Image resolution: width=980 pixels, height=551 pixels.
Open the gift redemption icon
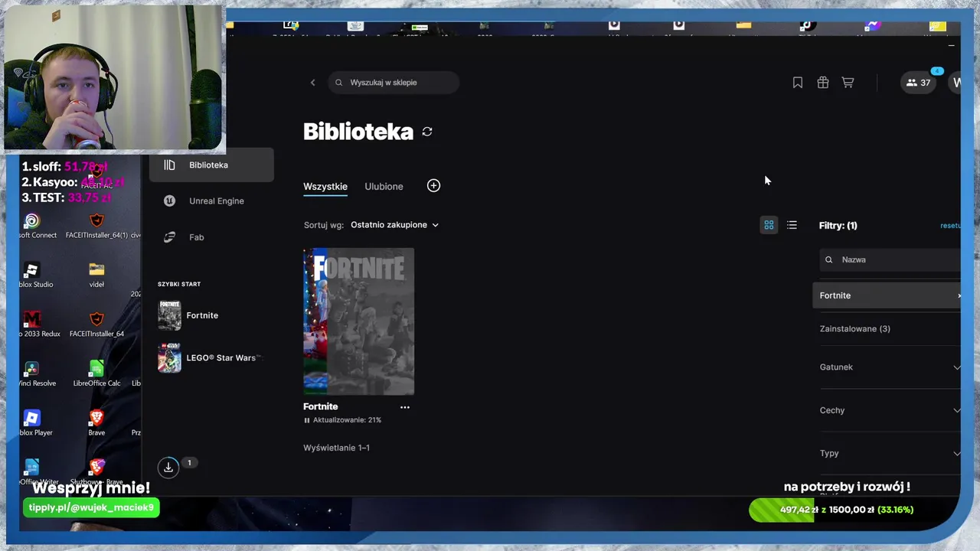(x=823, y=83)
